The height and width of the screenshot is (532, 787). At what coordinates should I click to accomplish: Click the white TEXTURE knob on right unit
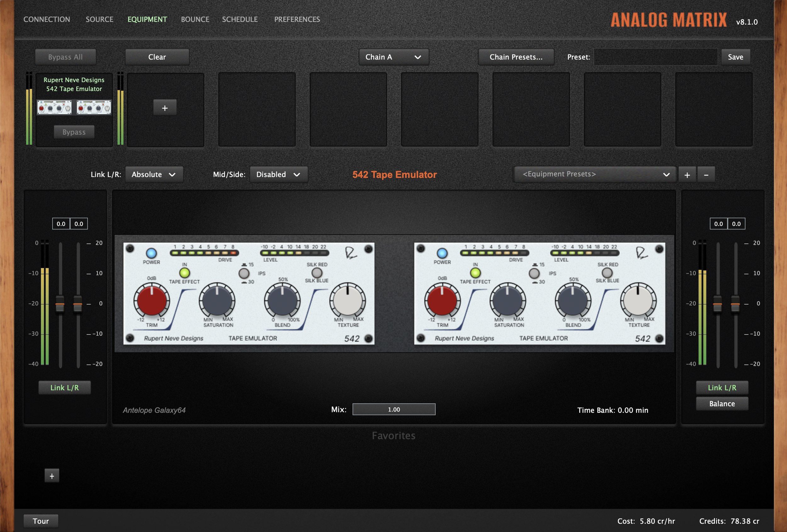pyautogui.click(x=638, y=300)
